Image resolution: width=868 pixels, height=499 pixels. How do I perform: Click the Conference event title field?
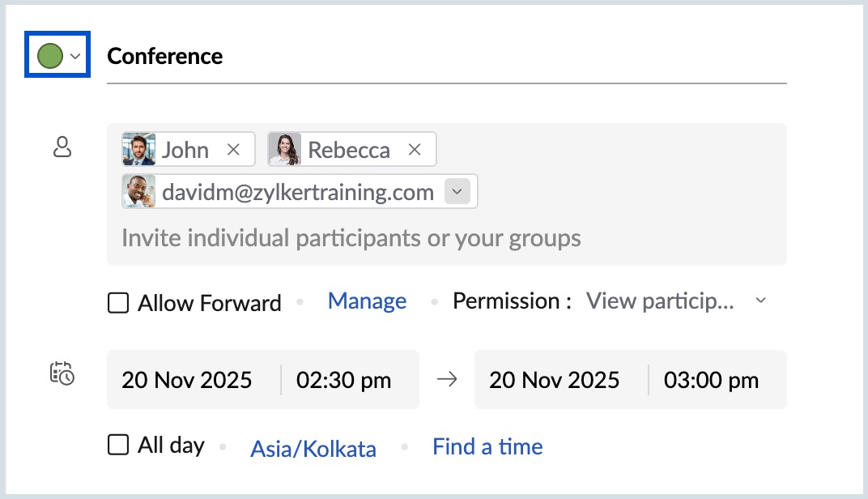click(x=445, y=57)
